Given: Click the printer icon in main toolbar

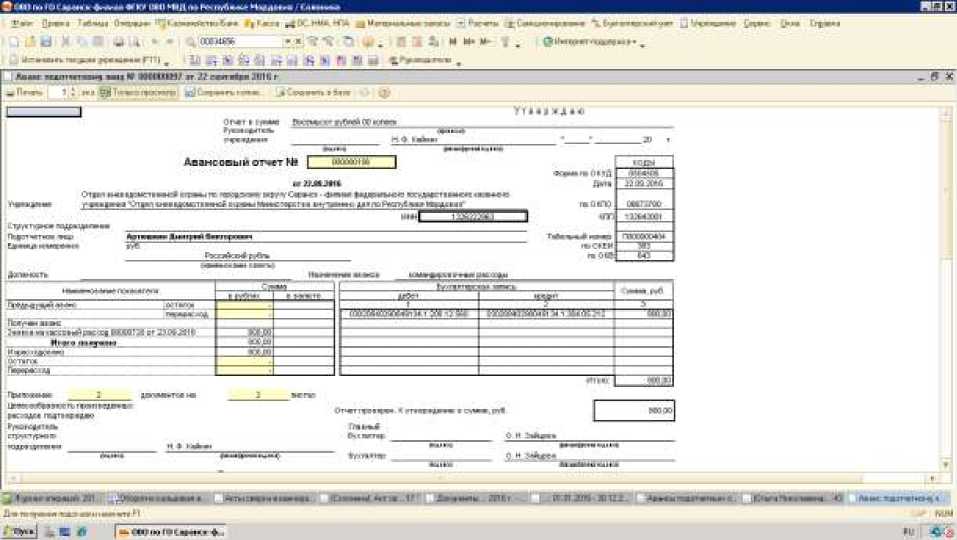Looking at the screenshot, I should [118, 42].
